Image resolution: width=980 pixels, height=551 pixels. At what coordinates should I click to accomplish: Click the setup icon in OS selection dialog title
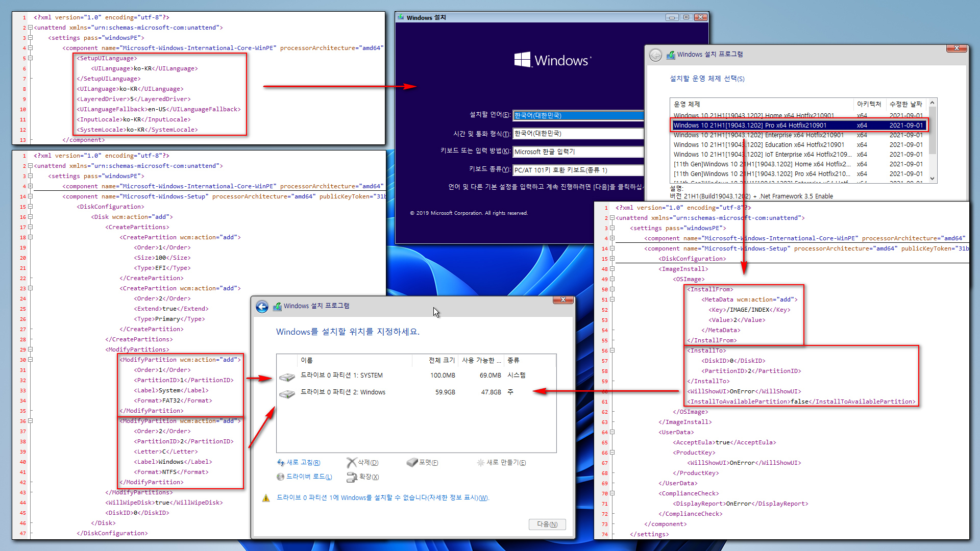pos(671,55)
